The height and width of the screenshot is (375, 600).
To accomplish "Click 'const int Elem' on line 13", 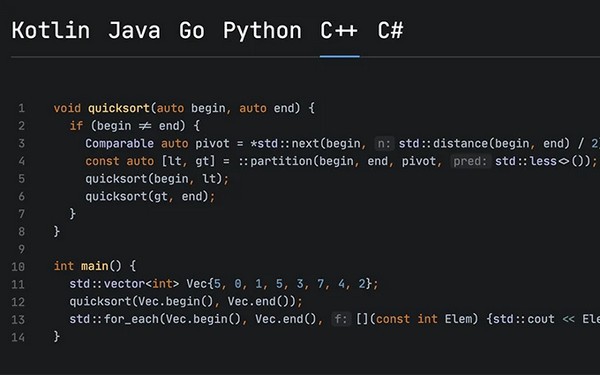I will pos(424,319).
